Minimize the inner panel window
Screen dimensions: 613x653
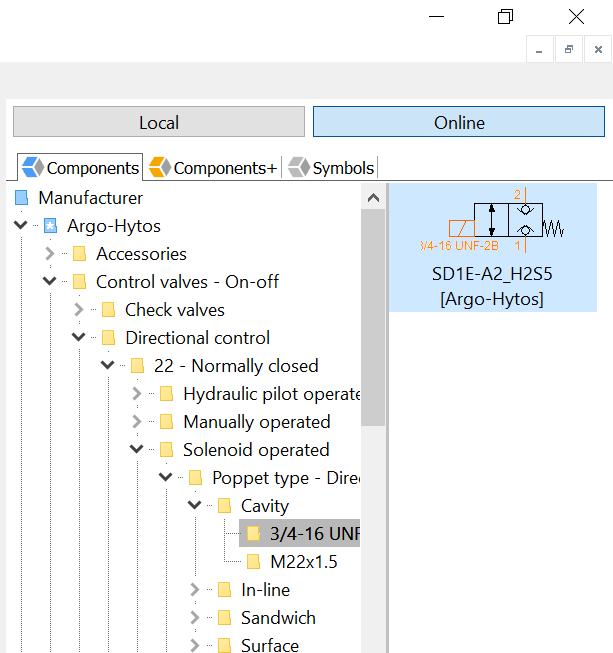click(x=539, y=50)
